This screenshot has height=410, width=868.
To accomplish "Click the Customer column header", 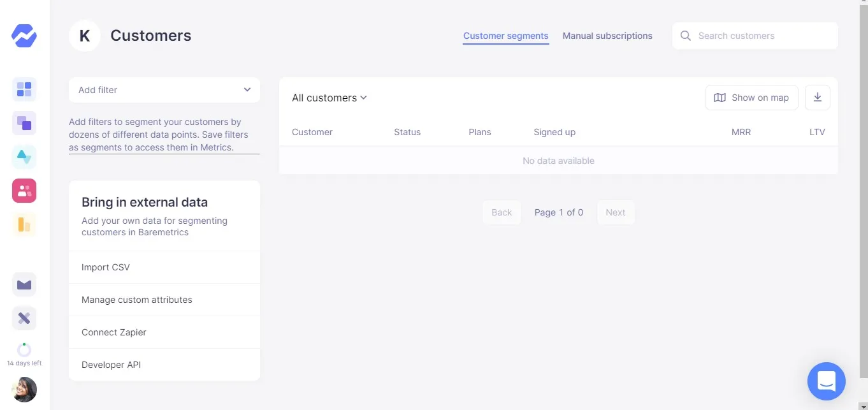I will (x=312, y=132).
